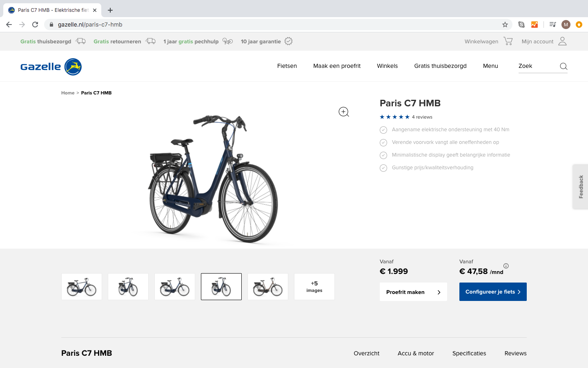Click the five star rating
The height and width of the screenshot is (368, 588).
tap(394, 117)
